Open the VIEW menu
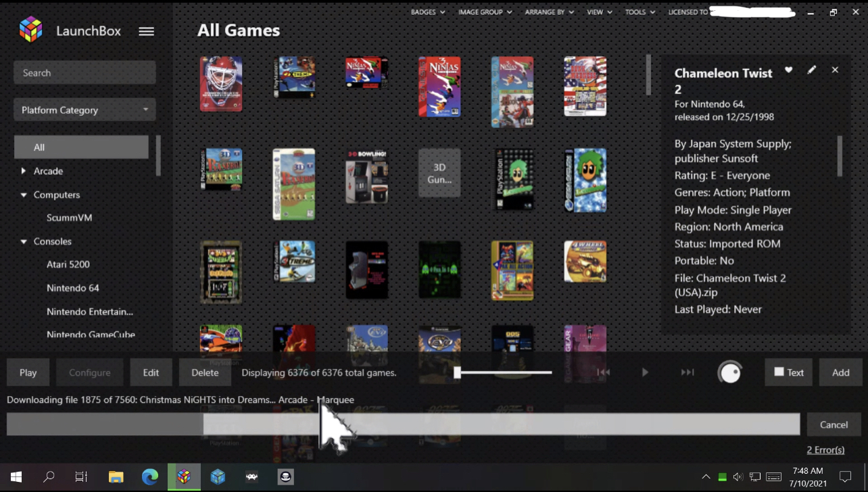The image size is (868, 492). click(x=600, y=12)
